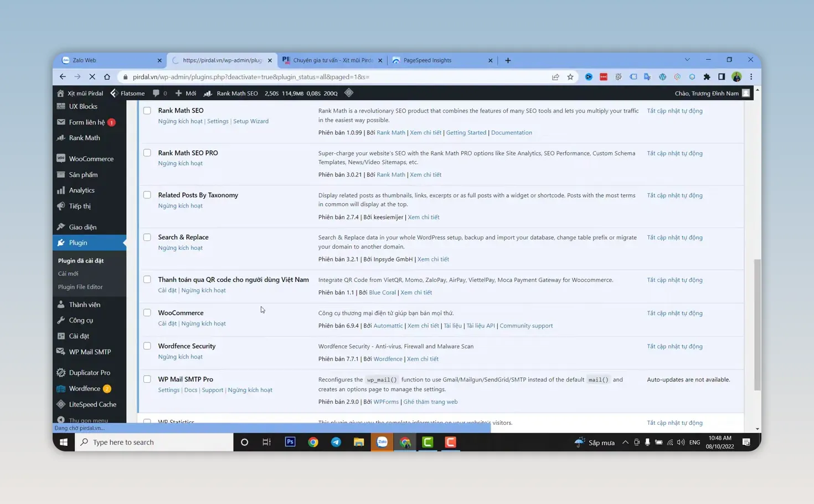Tick the Rank Math SEO PRO checkbox
This screenshot has width=814, height=504.
(x=147, y=153)
